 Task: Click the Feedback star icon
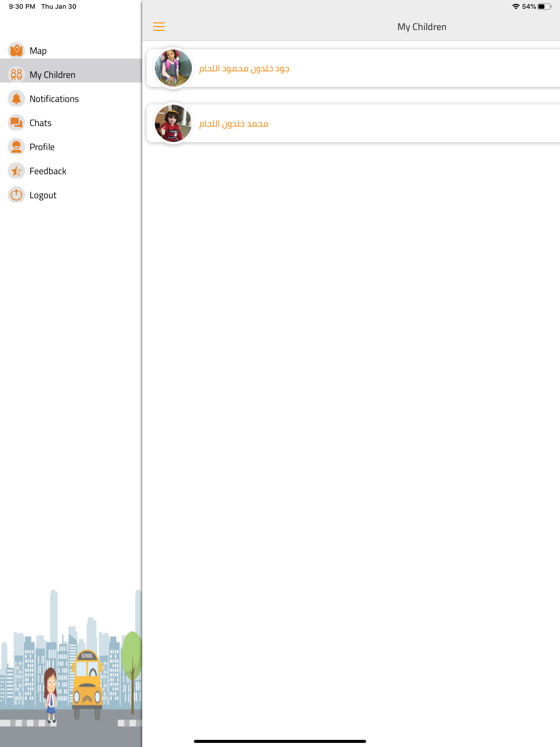tap(16, 171)
